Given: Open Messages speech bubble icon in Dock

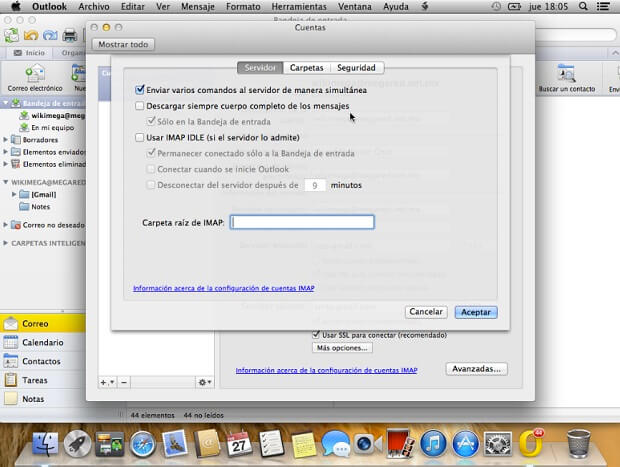Looking at the screenshot, I should (336, 444).
